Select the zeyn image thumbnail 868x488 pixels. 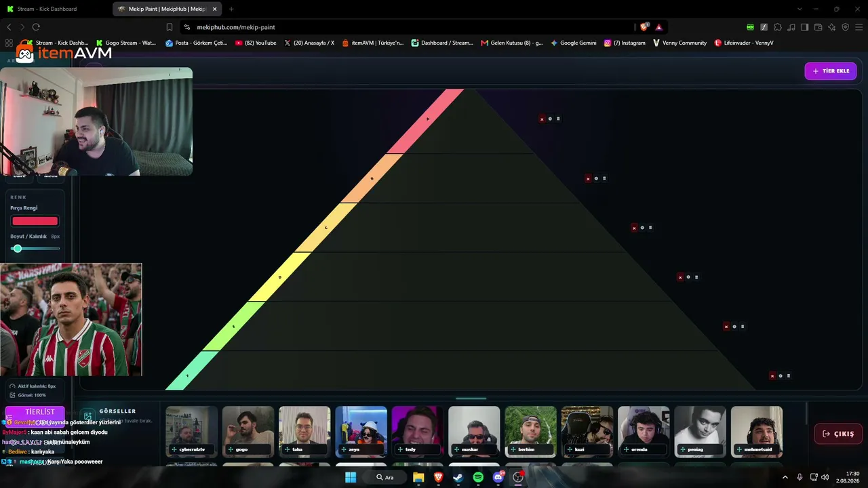361,432
